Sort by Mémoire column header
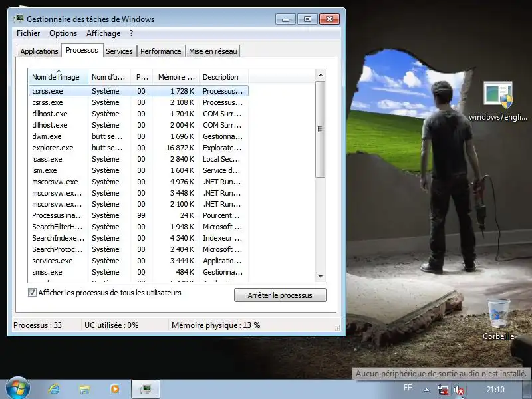Viewport: 532px width, 399px height. (176, 77)
